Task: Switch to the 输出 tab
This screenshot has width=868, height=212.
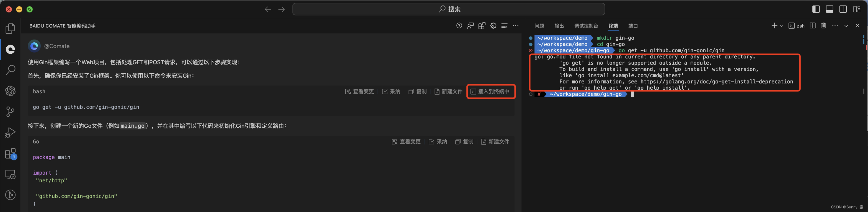Action: (x=559, y=26)
